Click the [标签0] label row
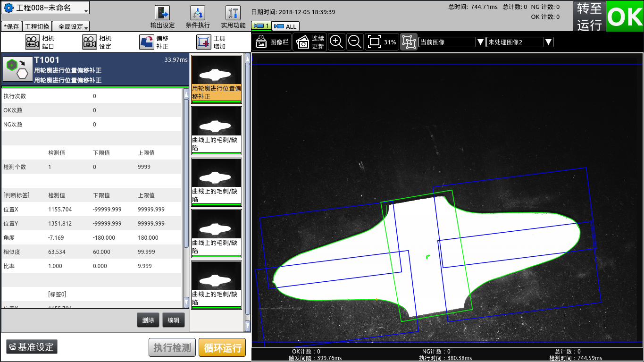 (57, 294)
